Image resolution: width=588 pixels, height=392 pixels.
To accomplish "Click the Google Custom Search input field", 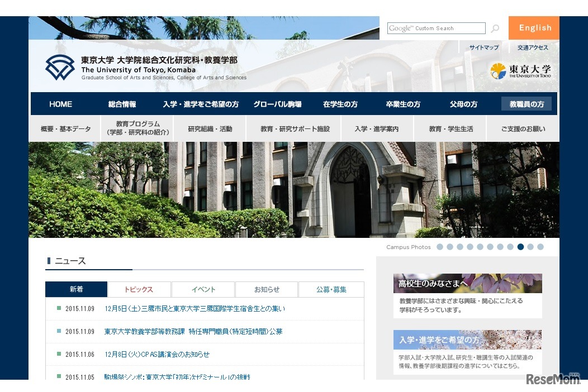I will point(436,28).
